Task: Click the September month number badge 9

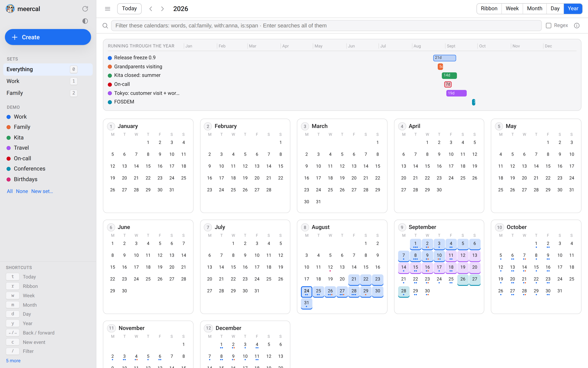Action: click(402, 227)
